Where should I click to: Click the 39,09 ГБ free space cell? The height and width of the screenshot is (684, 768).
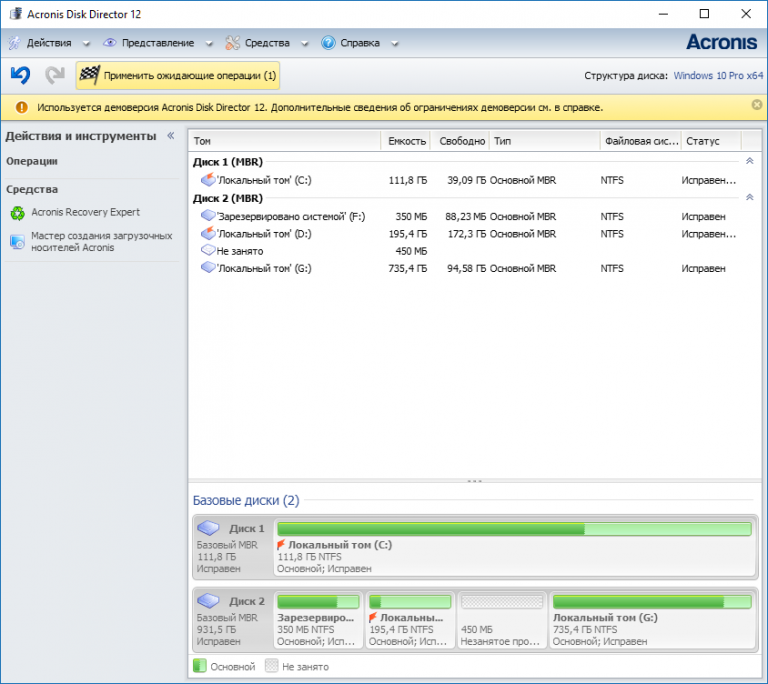(x=466, y=180)
